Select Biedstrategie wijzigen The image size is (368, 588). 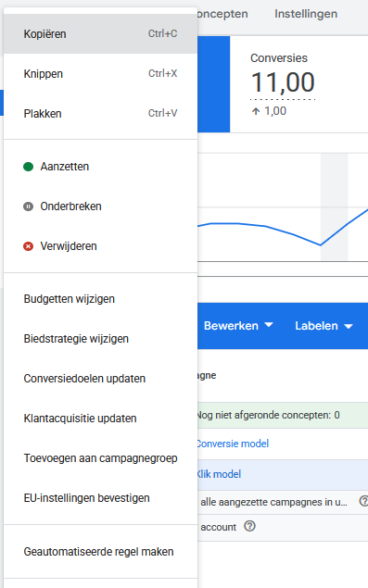[100, 339]
